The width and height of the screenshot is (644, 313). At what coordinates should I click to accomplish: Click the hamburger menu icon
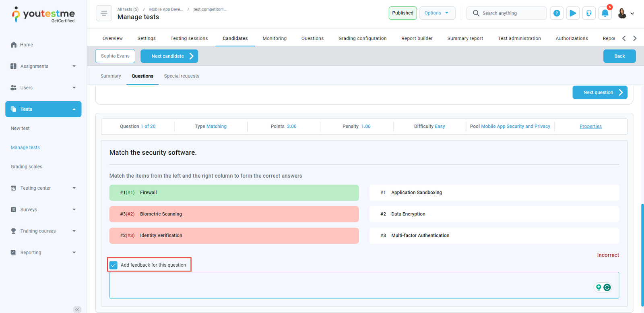(104, 13)
